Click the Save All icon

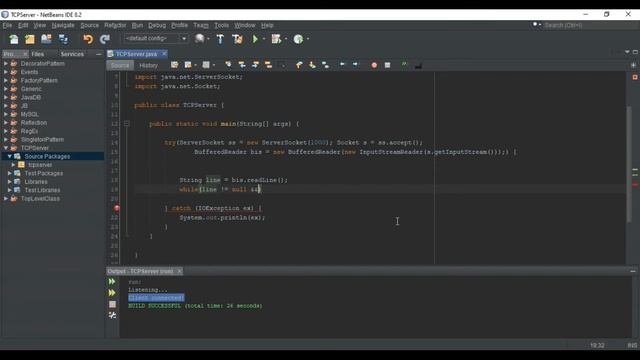point(63,39)
